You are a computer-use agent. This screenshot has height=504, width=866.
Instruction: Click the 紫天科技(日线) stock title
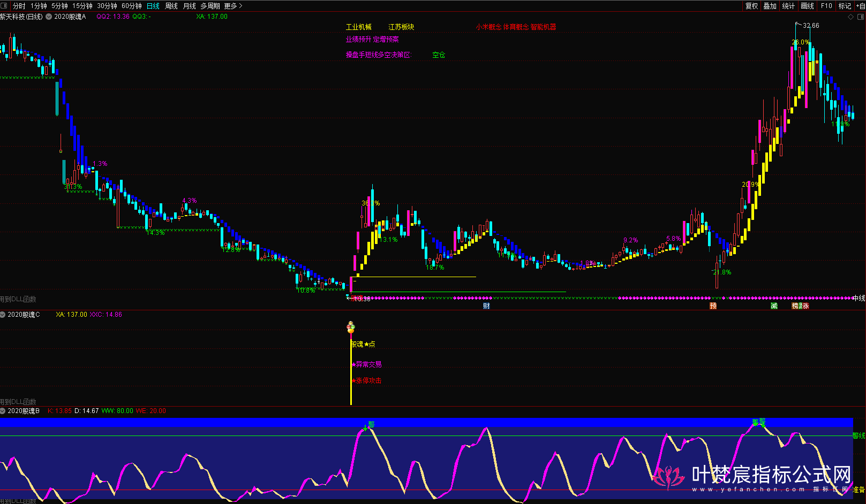[21, 17]
